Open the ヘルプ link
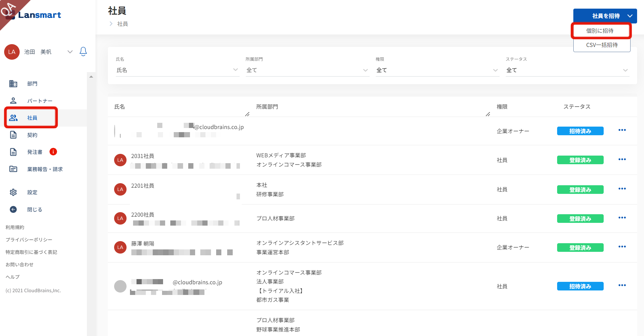 click(x=13, y=277)
